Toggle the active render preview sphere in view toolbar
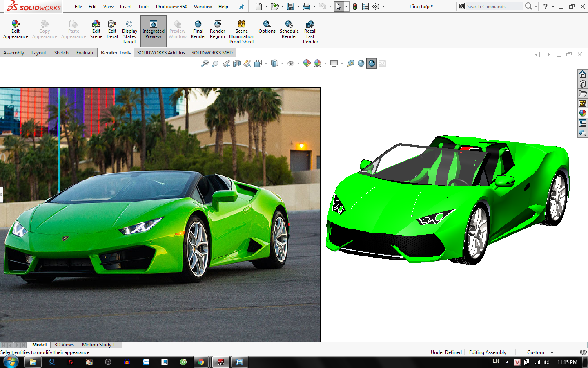This screenshot has height=368, width=588. [372, 63]
